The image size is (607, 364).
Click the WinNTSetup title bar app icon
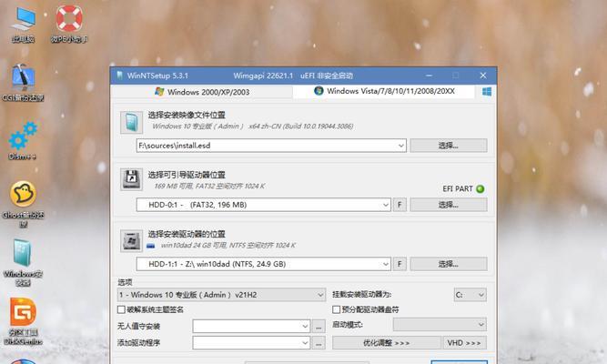click(x=119, y=76)
